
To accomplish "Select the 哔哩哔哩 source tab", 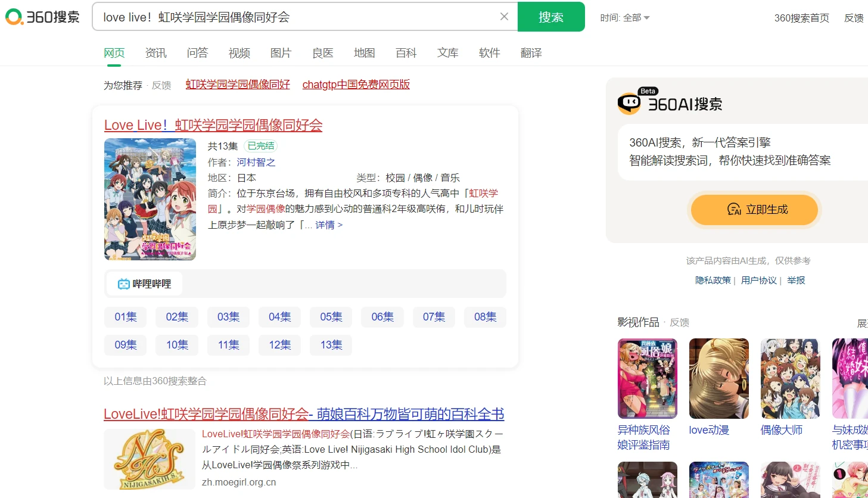I will coord(144,284).
